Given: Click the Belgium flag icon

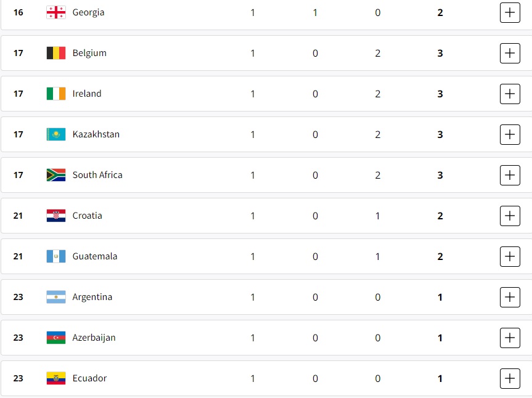Looking at the screenshot, I should tap(56, 53).
